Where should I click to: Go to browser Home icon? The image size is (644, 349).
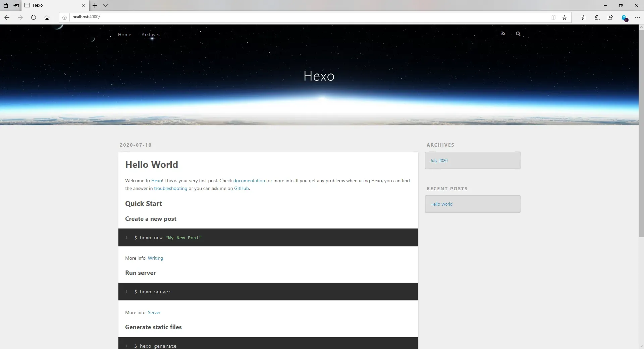47,17
